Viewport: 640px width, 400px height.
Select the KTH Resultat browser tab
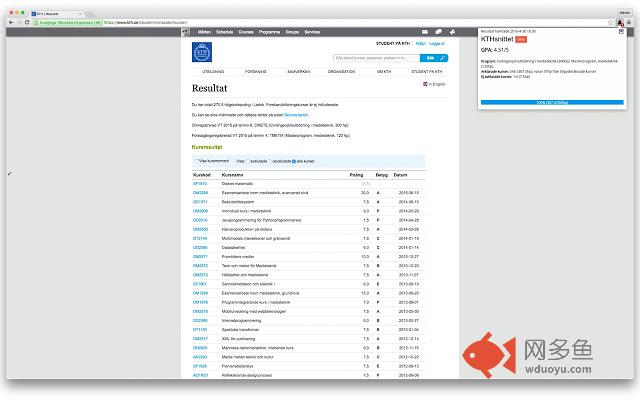pyautogui.click(x=56, y=13)
